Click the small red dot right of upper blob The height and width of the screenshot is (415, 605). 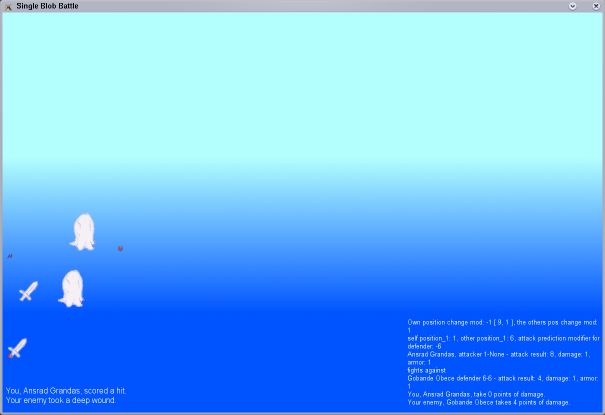coord(120,248)
